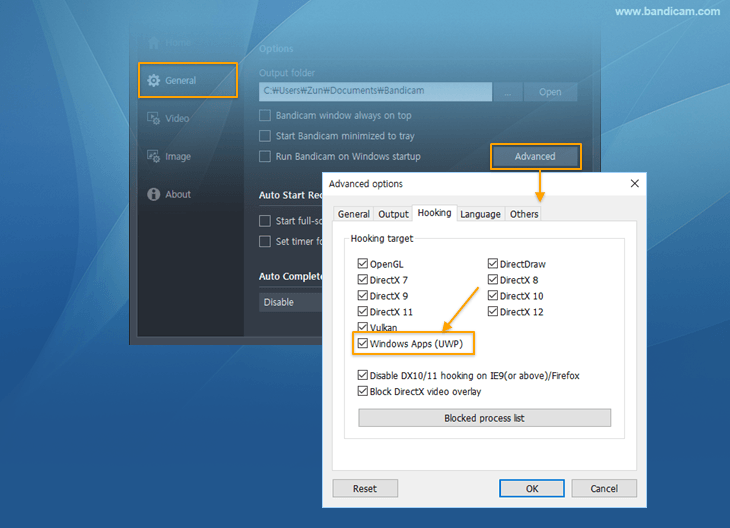Image resolution: width=730 pixels, height=528 pixels.
Task: Select the Hooking tab
Action: [x=434, y=213]
